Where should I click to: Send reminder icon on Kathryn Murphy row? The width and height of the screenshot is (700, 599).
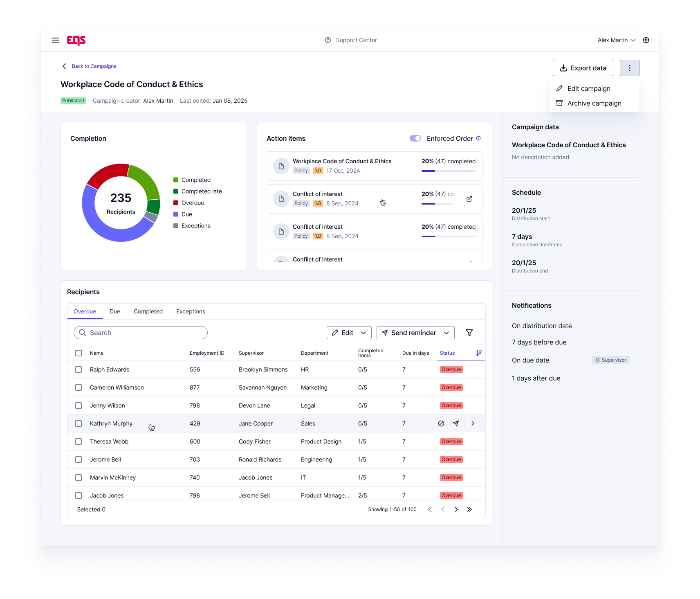456,423
